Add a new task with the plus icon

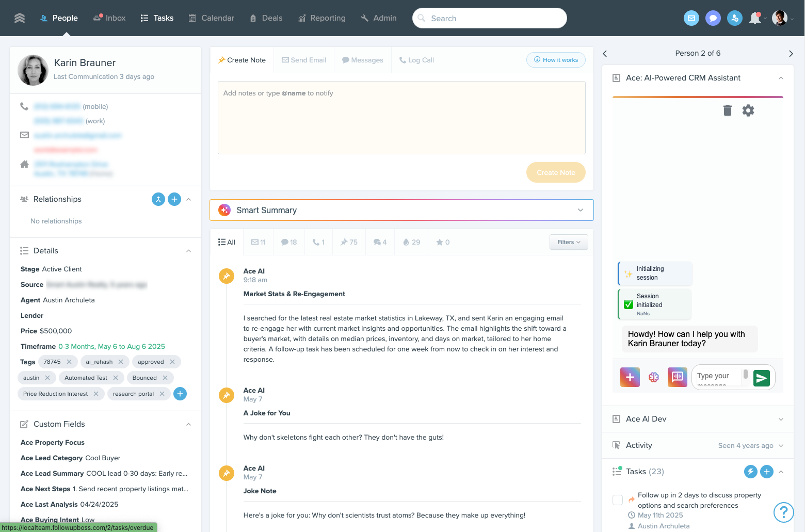click(767, 472)
